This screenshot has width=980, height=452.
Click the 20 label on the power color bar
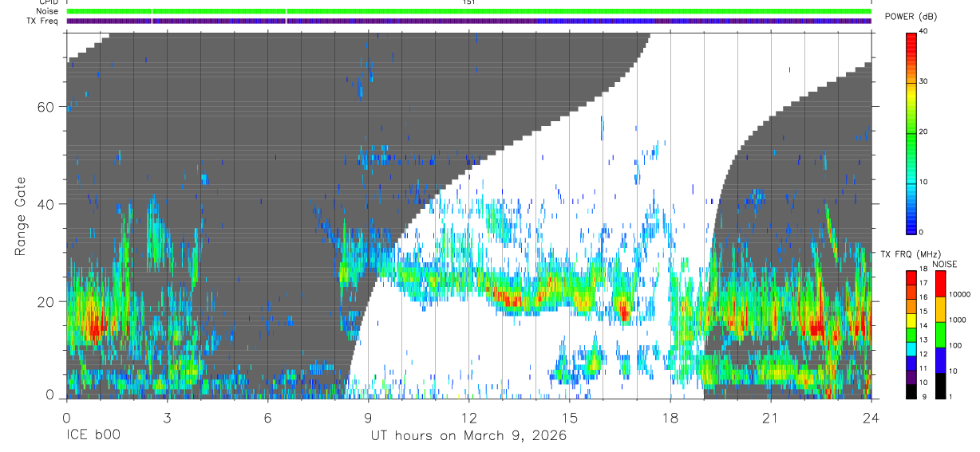click(924, 132)
